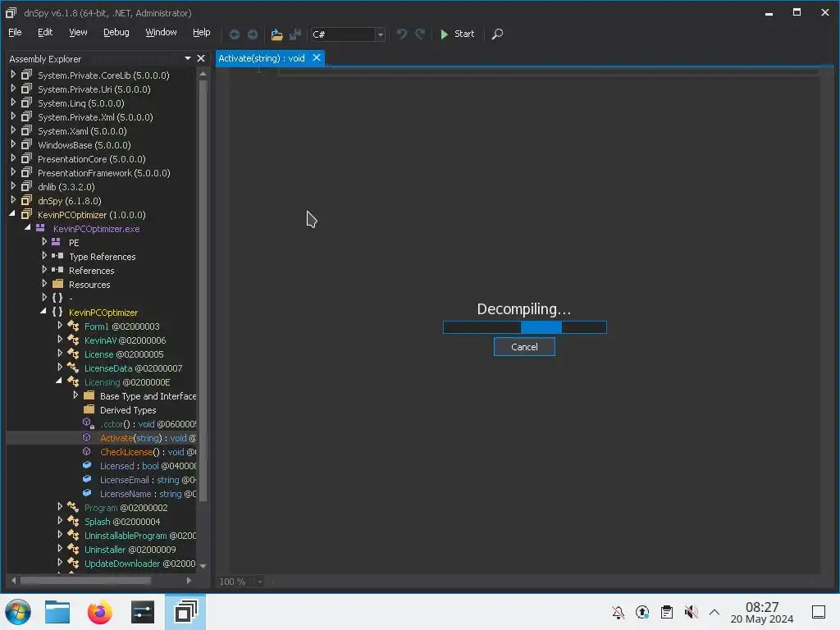
Task: Expand the PE node
Action: [x=44, y=242]
